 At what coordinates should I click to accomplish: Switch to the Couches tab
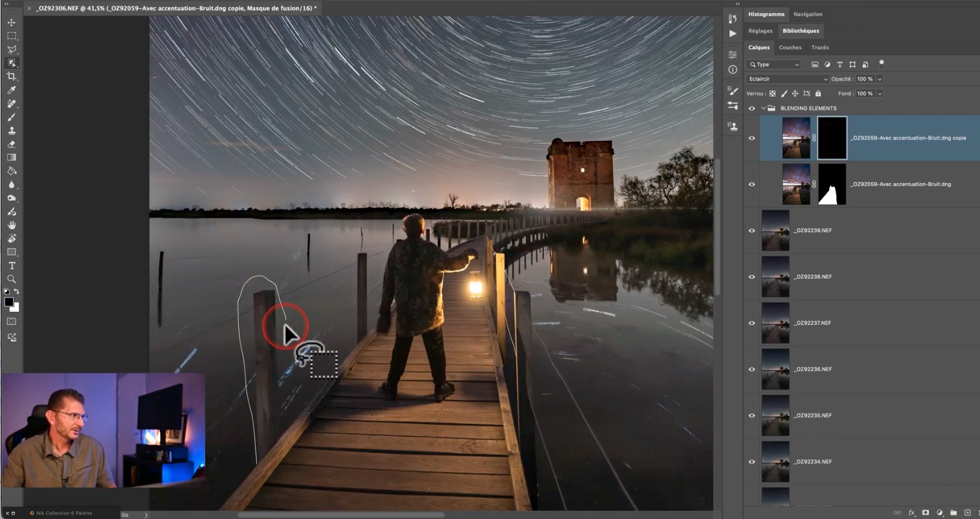click(790, 48)
